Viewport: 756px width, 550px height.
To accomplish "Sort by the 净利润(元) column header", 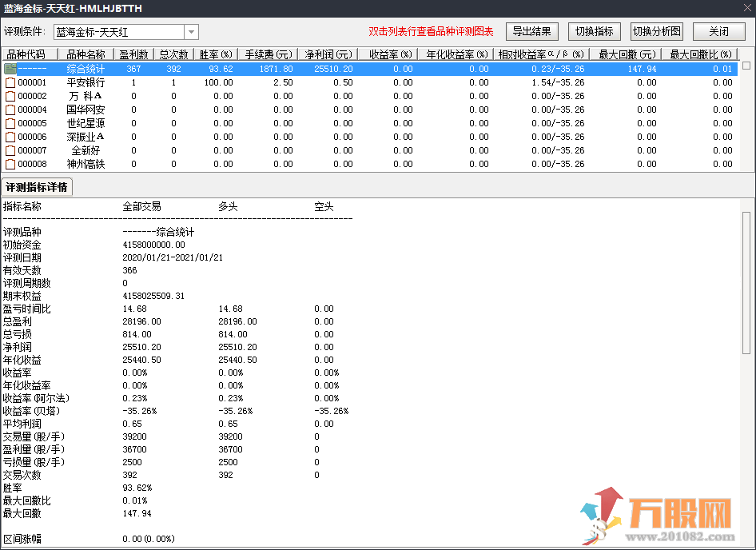I will (x=328, y=54).
